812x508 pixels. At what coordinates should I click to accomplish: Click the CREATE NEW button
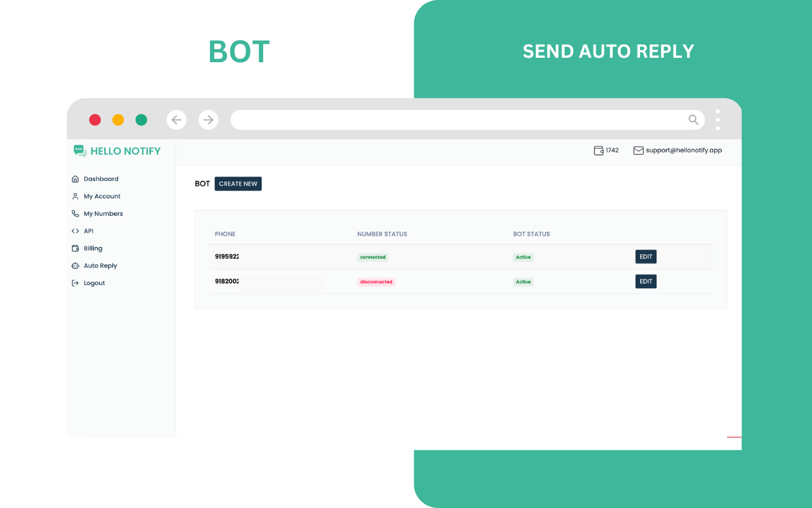[238, 184]
